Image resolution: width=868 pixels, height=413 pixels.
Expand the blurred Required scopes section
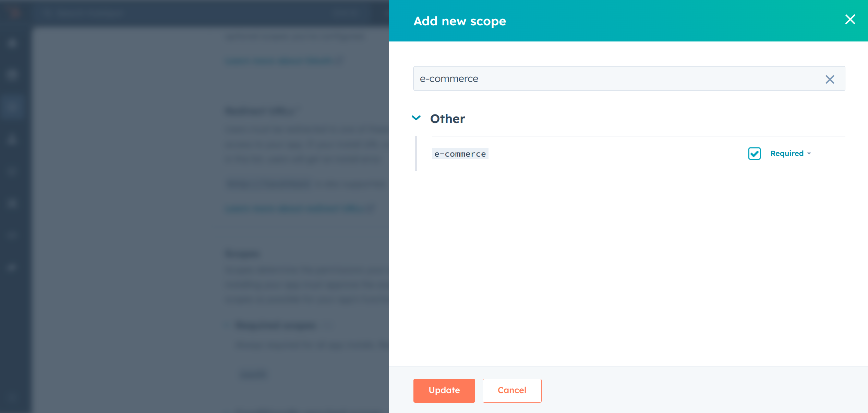click(x=276, y=325)
